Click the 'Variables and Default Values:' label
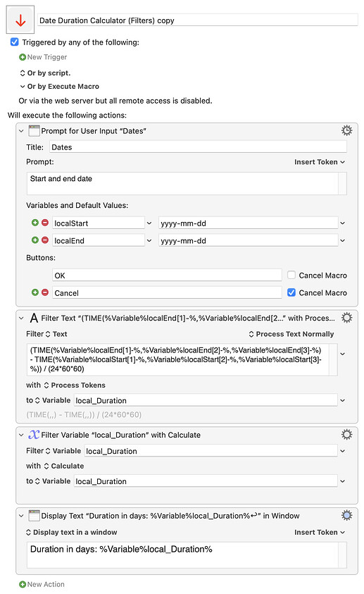Screen dimensions: 364x594 point(77,205)
